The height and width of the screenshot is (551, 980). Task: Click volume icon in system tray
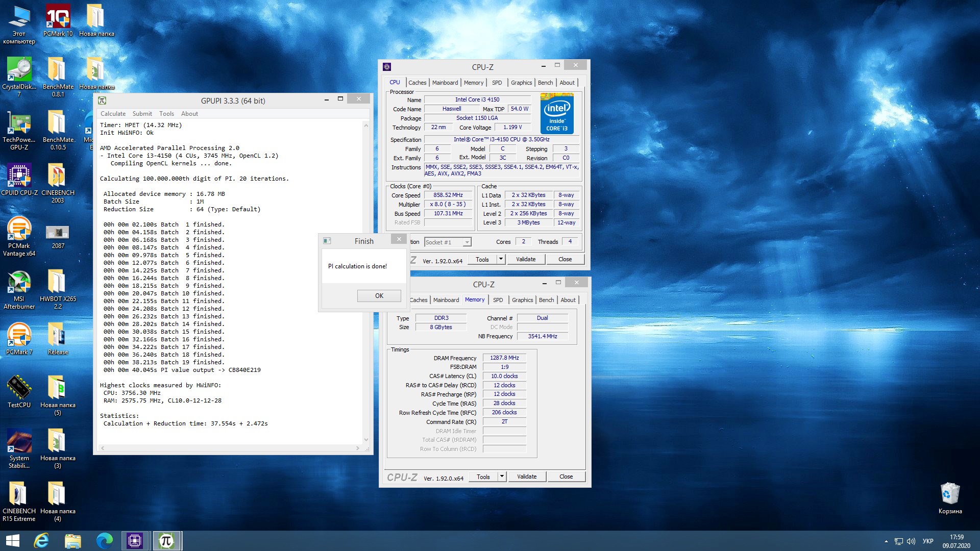(x=911, y=541)
